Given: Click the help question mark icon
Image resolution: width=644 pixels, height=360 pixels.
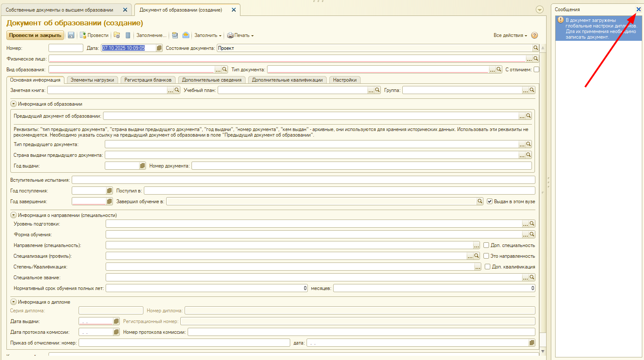Looking at the screenshot, I should 535,35.
